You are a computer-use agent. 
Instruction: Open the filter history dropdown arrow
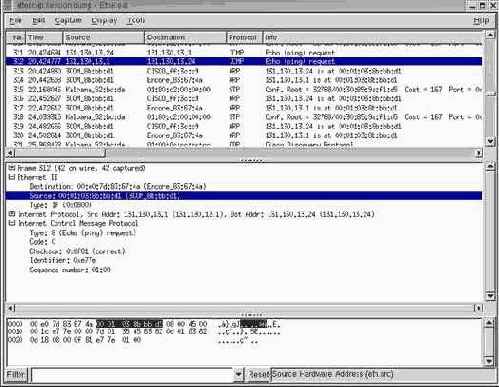click(238, 374)
